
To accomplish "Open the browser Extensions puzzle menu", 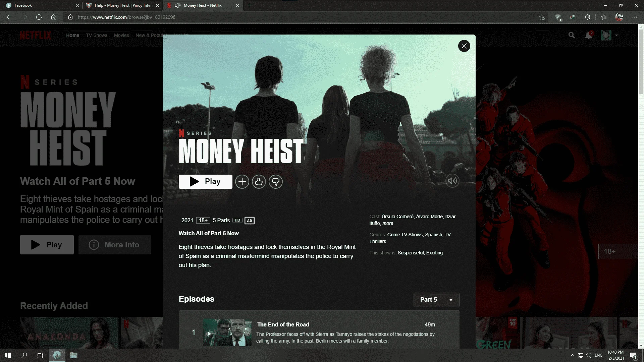I will point(587,17).
